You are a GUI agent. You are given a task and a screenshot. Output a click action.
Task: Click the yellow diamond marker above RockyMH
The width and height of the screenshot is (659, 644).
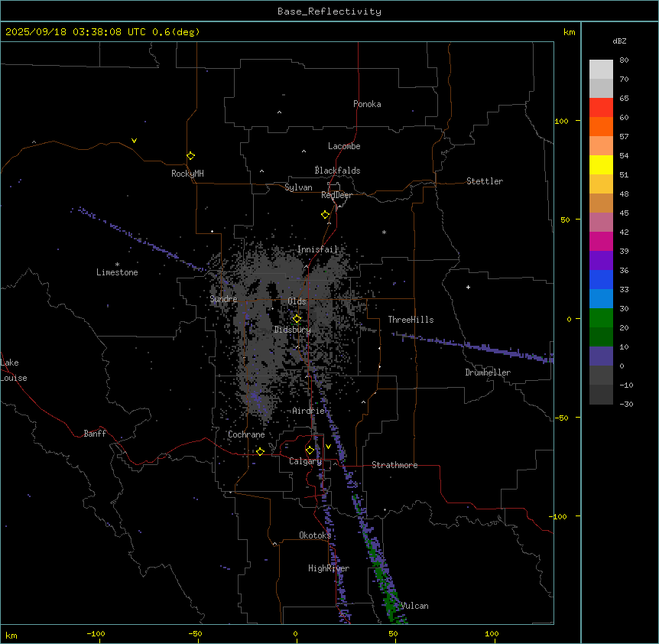coord(190,155)
